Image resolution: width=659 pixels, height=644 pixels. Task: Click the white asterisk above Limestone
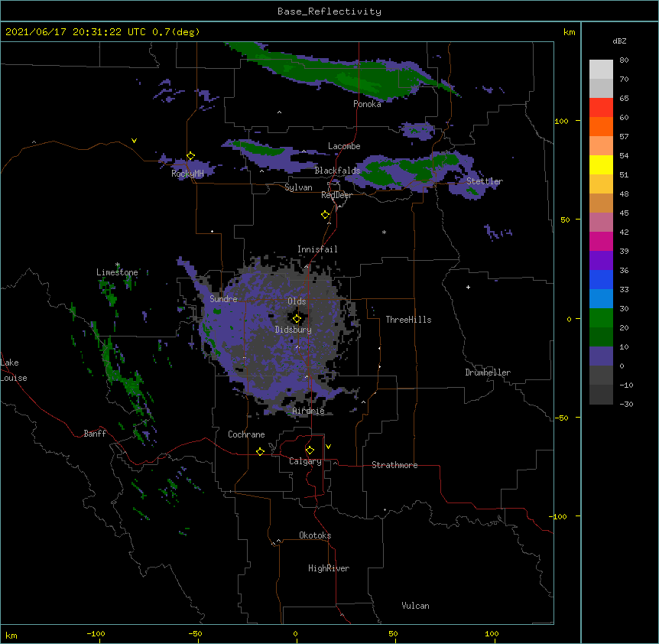coord(118,265)
